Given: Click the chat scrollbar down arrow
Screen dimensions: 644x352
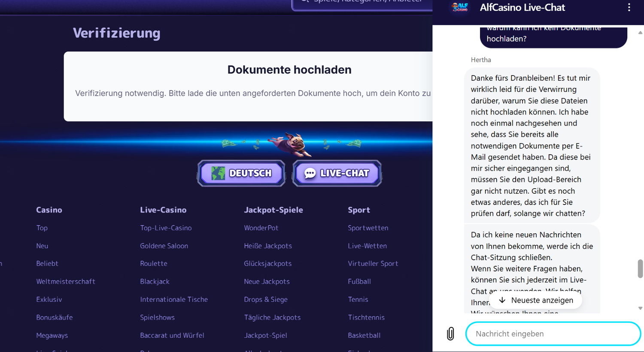Looking at the screenshot, I should (x=640, y=308).
